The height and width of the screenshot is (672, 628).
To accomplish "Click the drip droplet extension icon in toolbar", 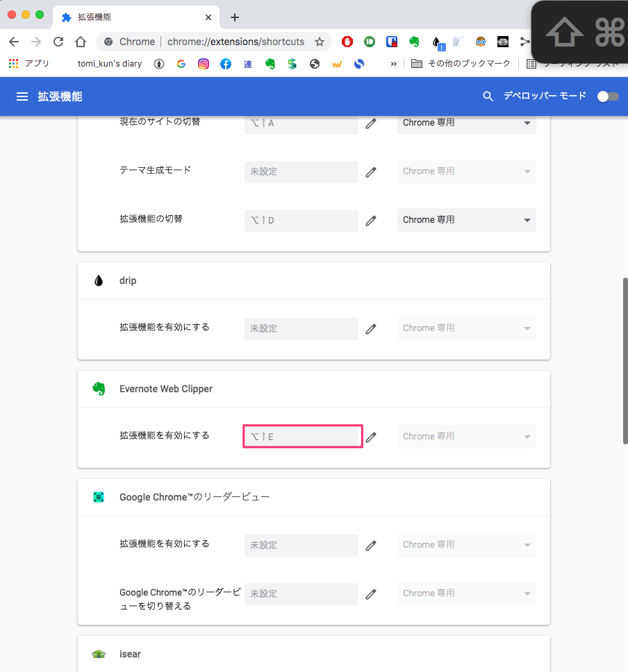I will point(437,42).
